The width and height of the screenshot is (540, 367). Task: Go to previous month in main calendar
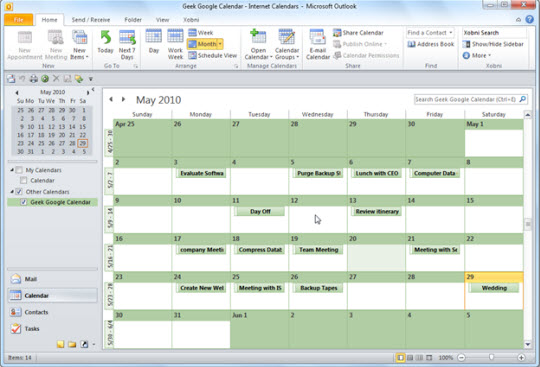coord(111,99)
